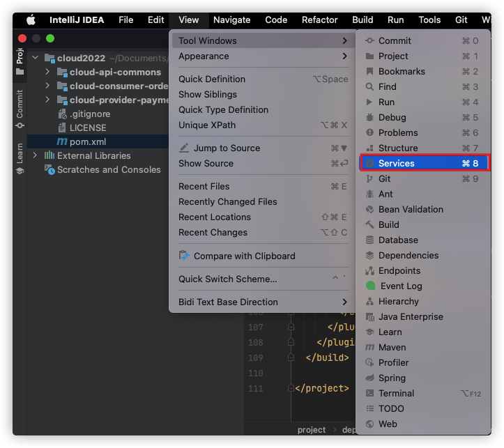Click the Build hammer icon
This screenshot has width=504, height=448.
pyautogui.click(x=369, y=225)
